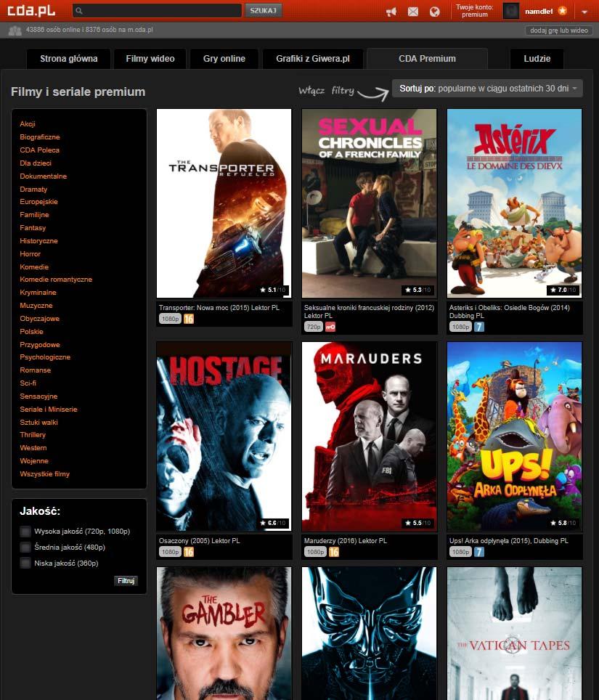Select the Dokumentalne genre

(x=44, y=176)
